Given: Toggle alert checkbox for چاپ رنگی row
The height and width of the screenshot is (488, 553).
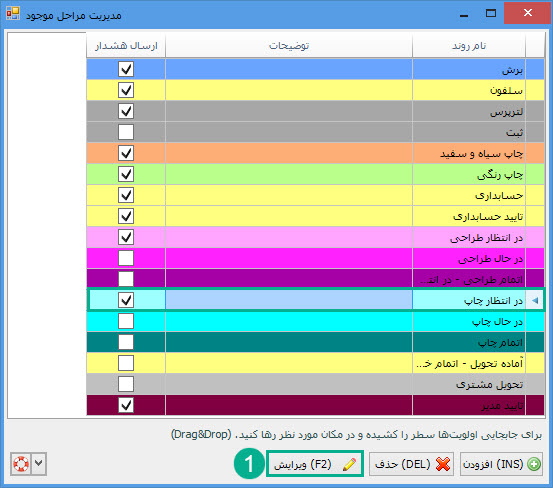Looking at the screenshot, I should point(126,174).
